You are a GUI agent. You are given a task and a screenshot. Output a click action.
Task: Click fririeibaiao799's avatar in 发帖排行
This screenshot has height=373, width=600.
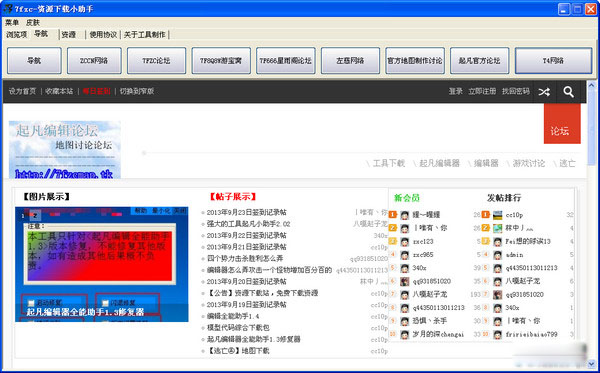(x=497, y=335)
